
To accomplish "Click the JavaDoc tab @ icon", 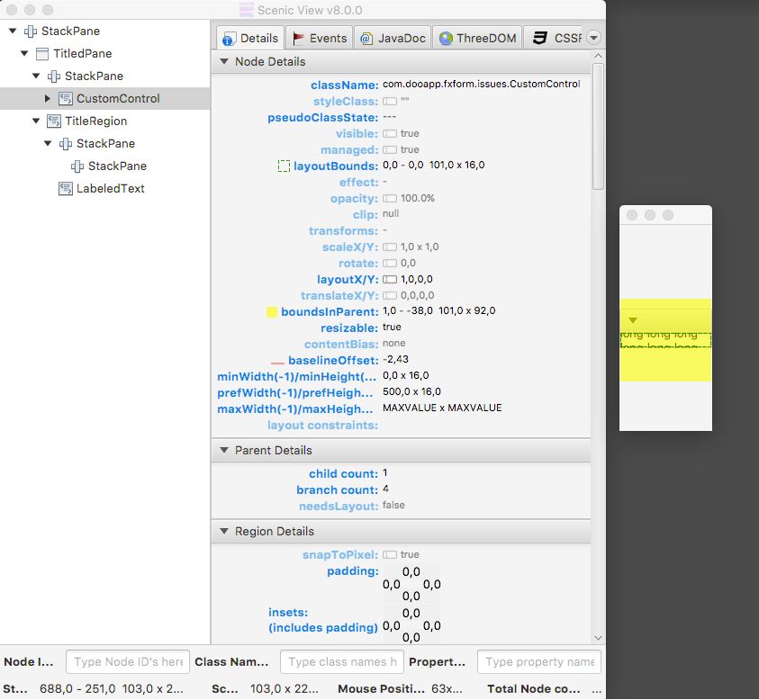I will tap(366, 38).
